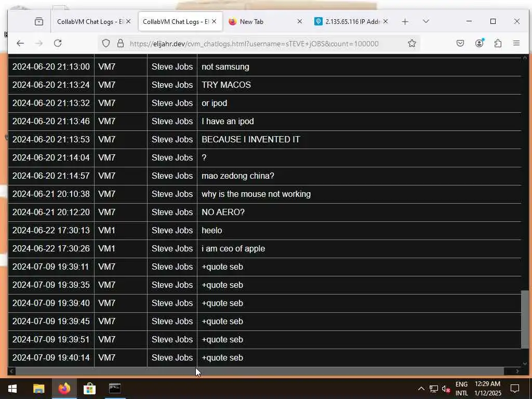Select message 'or ipod'
This screenshot has height=399, width=532.
pyautogui.click(x=215, y=103)
